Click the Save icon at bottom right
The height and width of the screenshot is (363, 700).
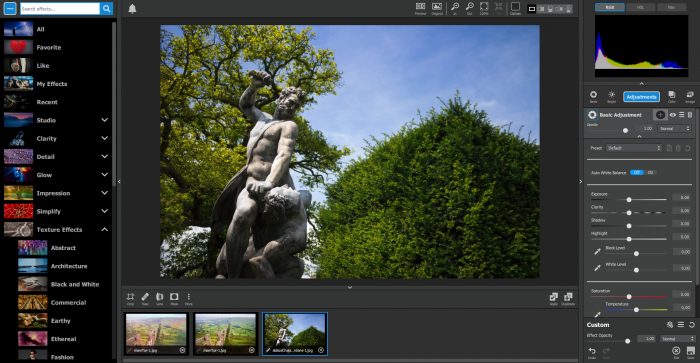[x=690, y=352]
